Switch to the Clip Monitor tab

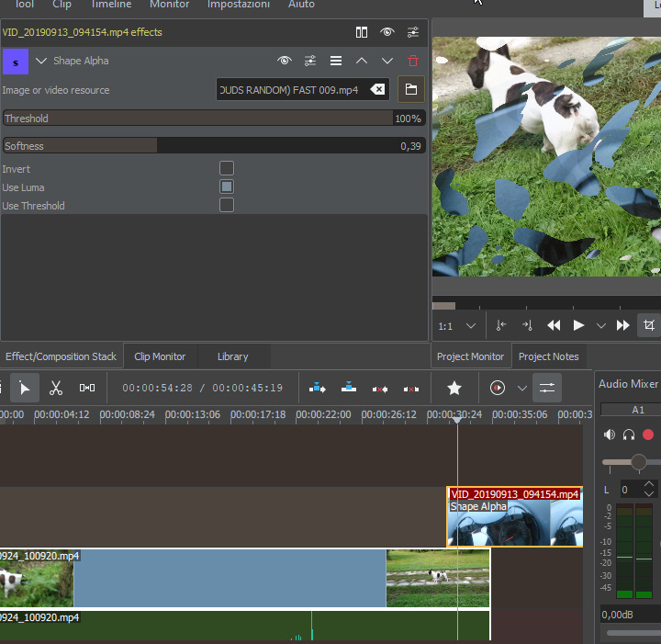160,356
